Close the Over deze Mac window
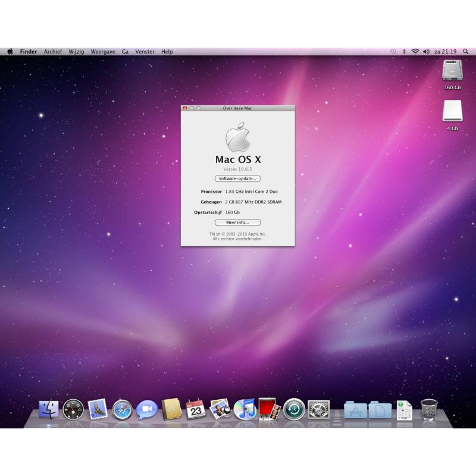Image resolution: width=476 pixels, height=476 pixels. pos(185,108)
